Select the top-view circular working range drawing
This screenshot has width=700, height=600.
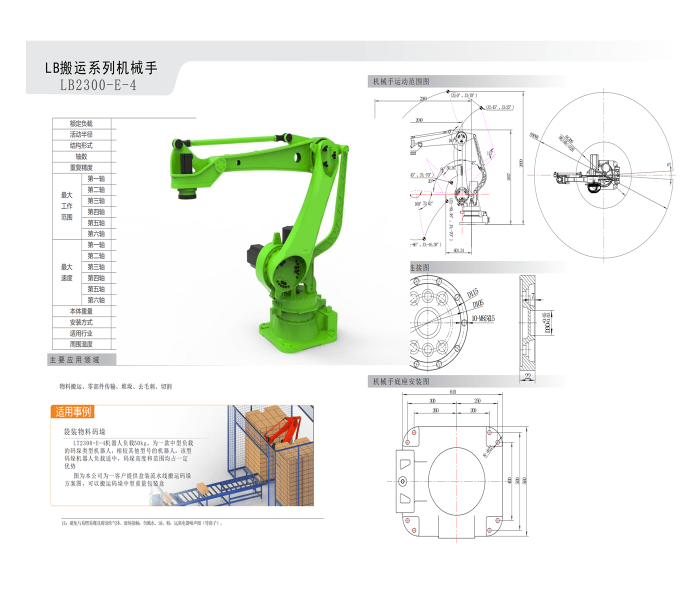click(602, 175)
